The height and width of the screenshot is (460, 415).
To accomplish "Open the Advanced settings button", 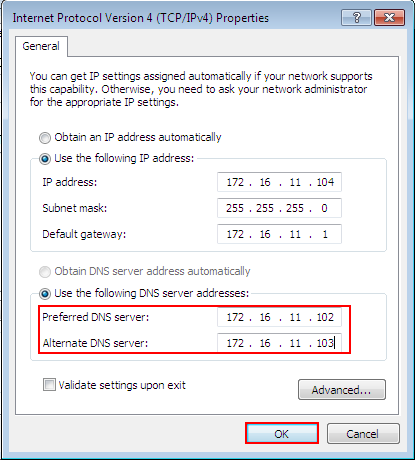I will click(x=342, y=389).
